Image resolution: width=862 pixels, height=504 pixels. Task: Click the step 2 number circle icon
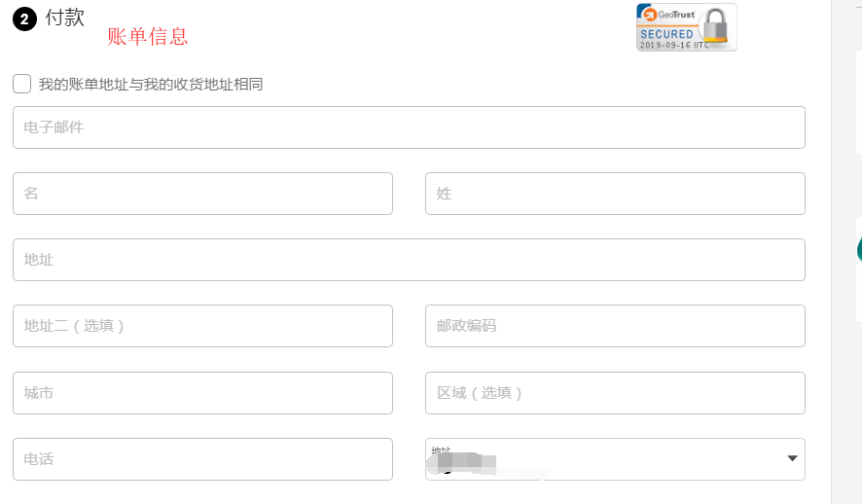[x=24, y=18]
